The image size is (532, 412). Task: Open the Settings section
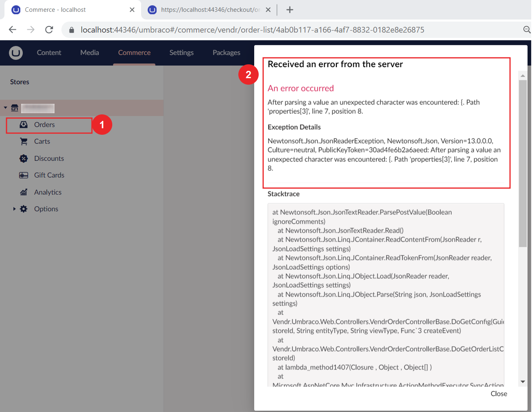pos(181,53)
